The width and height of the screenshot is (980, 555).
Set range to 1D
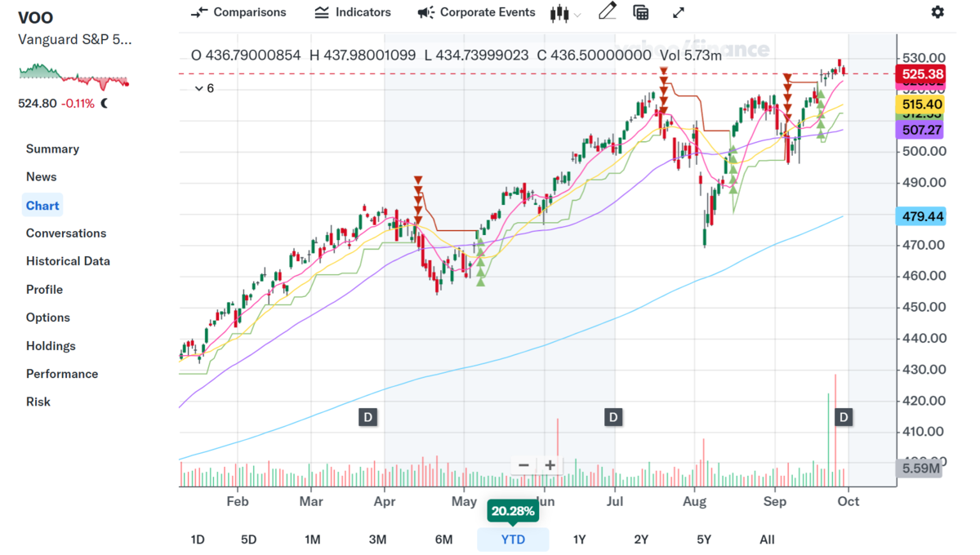point(198,539)
